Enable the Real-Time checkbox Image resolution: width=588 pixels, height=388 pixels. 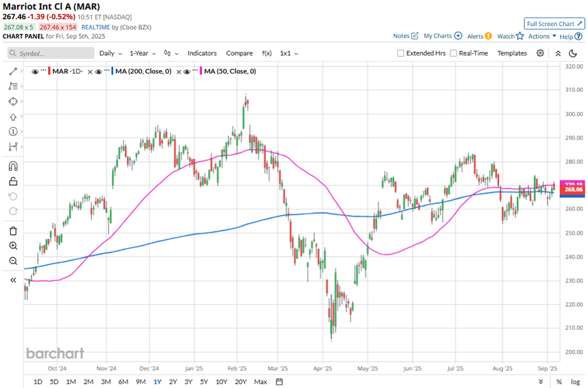coord(454,53)
